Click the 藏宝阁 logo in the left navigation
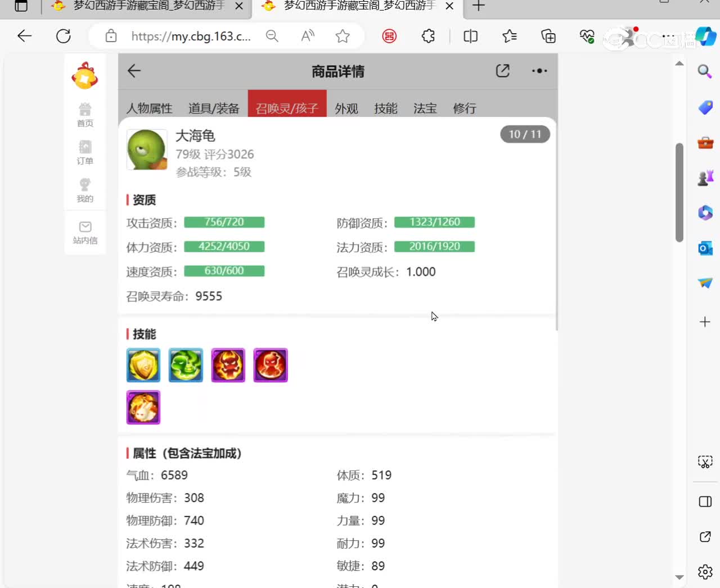The width and height of the screenshot is (720, 588). [x=85, y=75]
